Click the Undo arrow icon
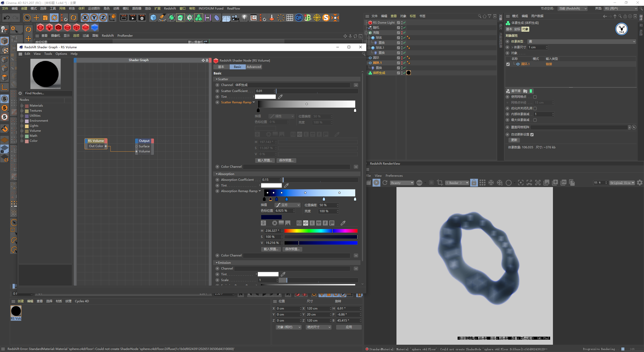Screen dimensions: 644x352 click(7, 18)
